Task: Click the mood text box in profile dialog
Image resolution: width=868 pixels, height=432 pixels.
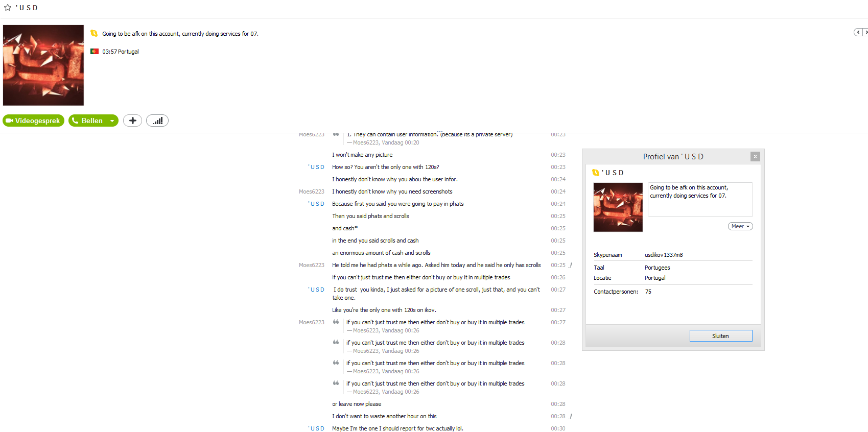Action: point(700,200)
